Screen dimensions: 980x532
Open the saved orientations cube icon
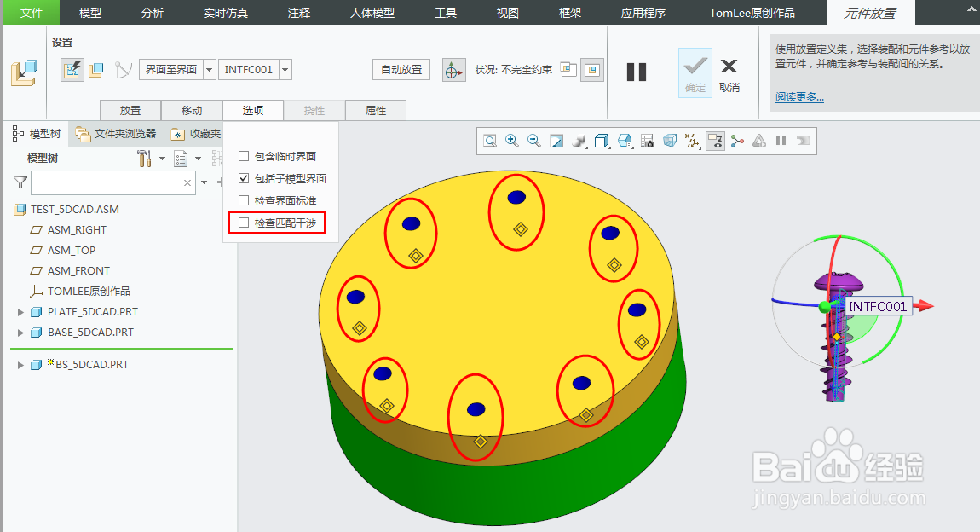coord(602,141)
